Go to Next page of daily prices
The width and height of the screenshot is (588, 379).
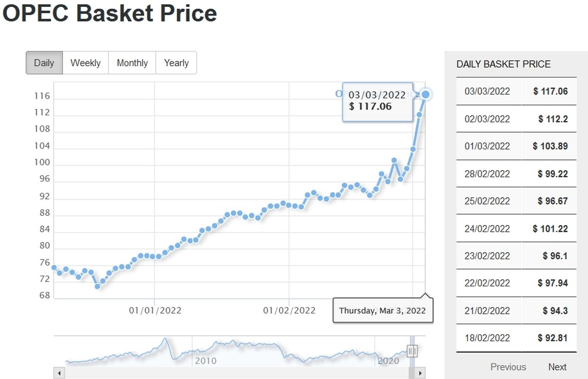[x=557, y=367]
